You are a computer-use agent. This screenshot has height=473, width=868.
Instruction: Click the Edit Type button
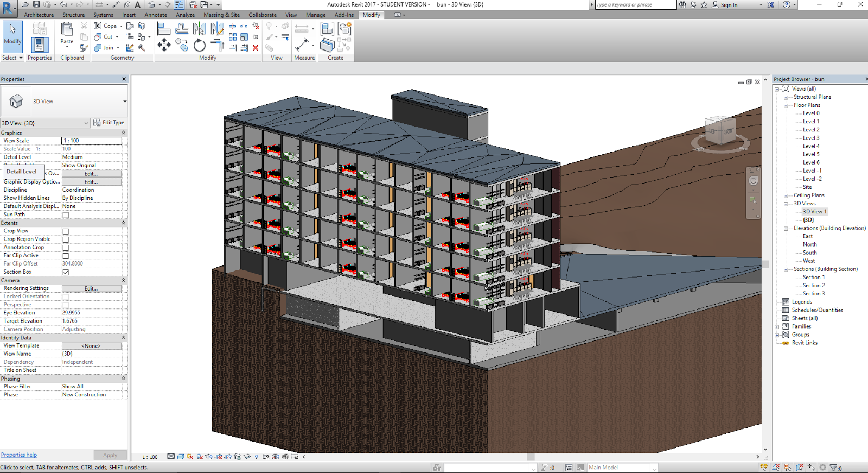(108, 123)
